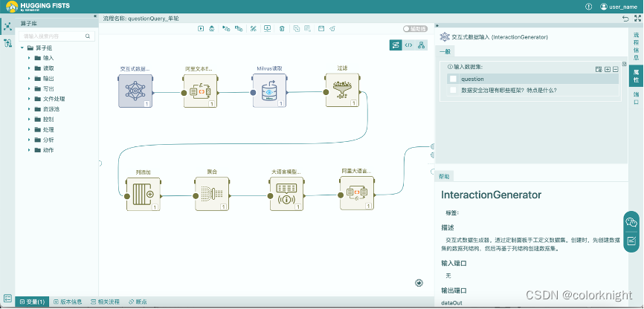Open the user_name account menu

tap(619, 7)
